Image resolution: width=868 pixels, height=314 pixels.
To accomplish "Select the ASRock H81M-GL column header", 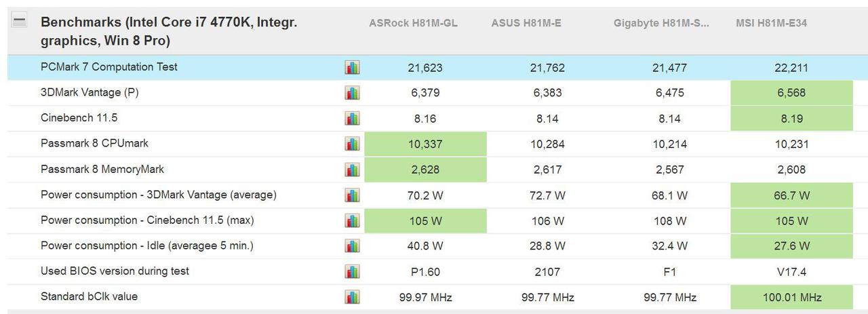I will tap(413, 23).
